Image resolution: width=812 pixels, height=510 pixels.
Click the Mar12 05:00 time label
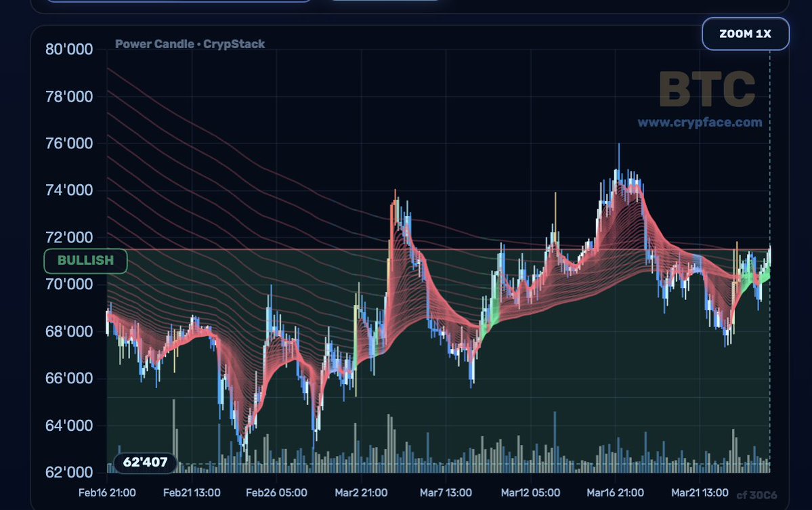[x=530, y=492]
